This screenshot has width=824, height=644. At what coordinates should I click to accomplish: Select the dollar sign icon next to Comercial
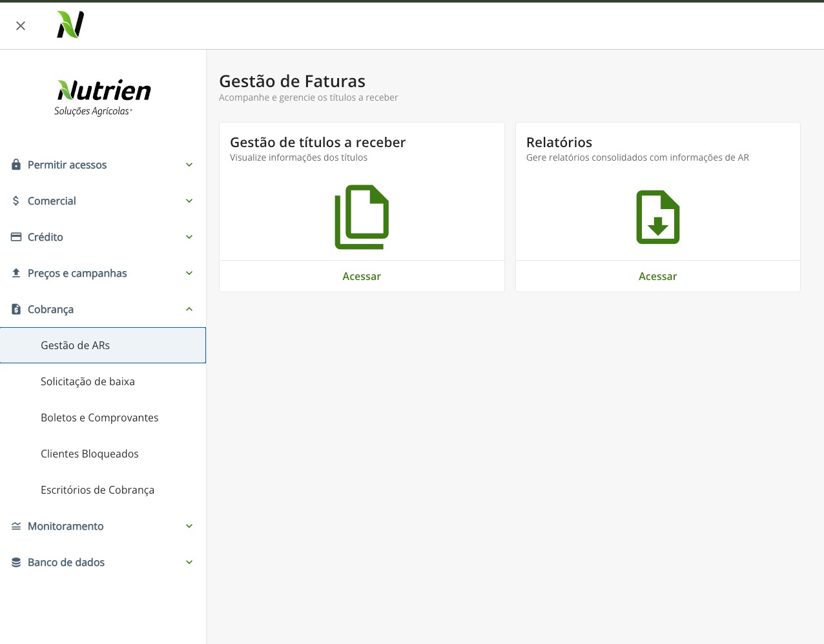click(x=15, y=201)
